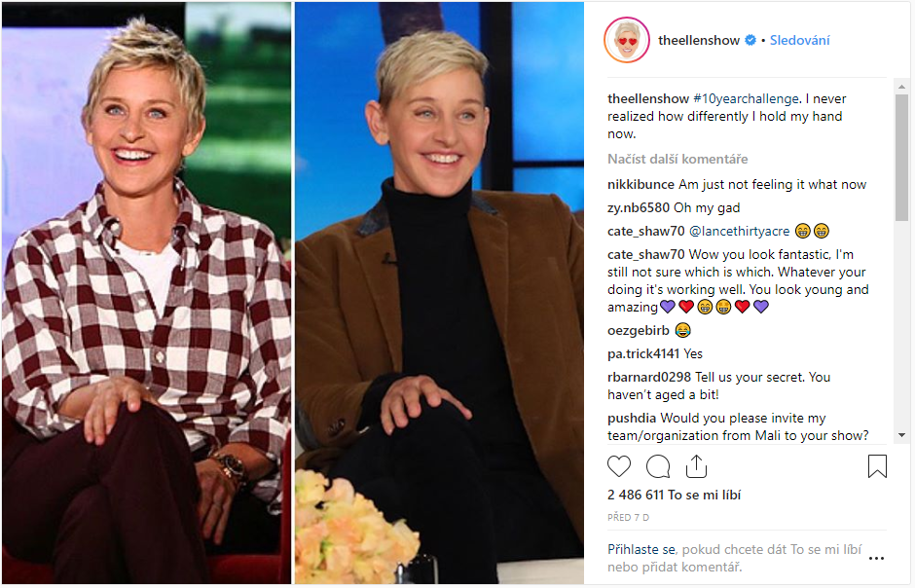915x588 pixels.
Task: Open nikkibunce commenter profile
Action: pyautogui.click(x=640, y=184)
